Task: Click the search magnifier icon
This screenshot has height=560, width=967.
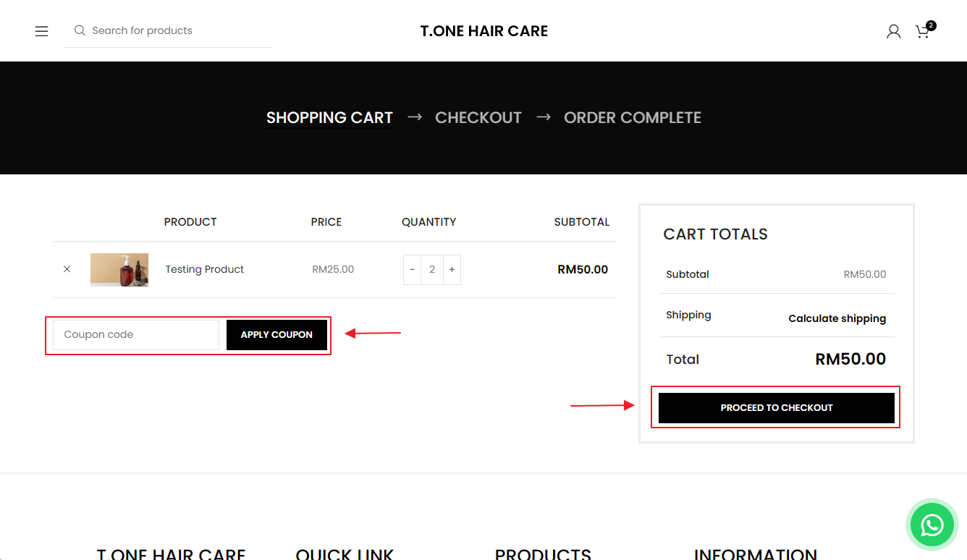Action: tap(80, 30)
